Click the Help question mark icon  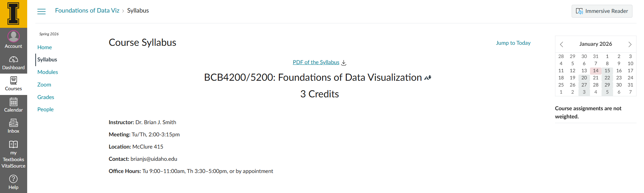(x=14, y=179)
